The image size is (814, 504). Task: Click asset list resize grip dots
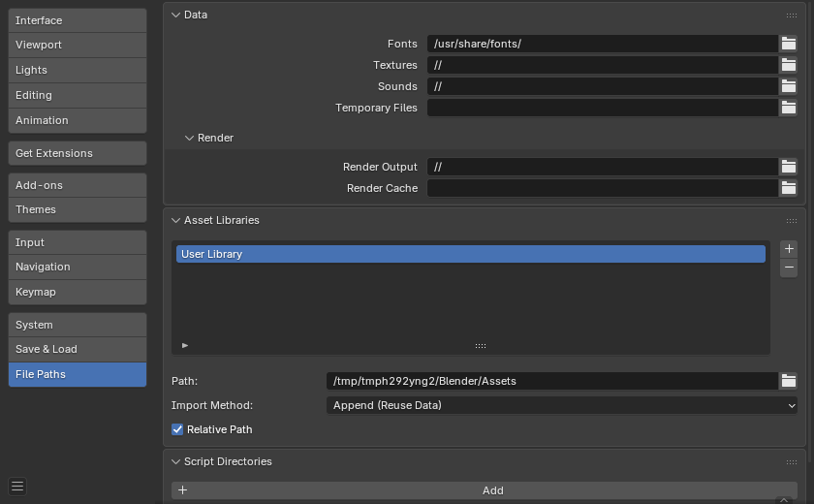pos(481,346)
